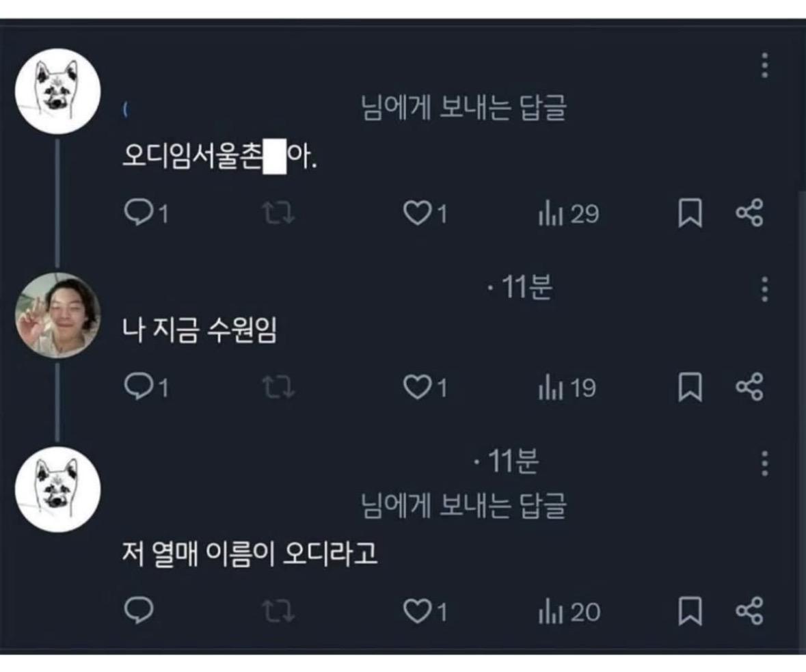The image size is (806, 672).
Task: Share the '나 지금 수원임' post
Action: (749, 387)
